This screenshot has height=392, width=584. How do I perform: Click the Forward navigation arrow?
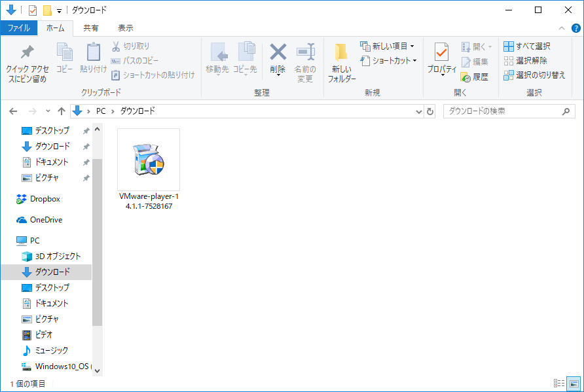(x=33, y=111)
